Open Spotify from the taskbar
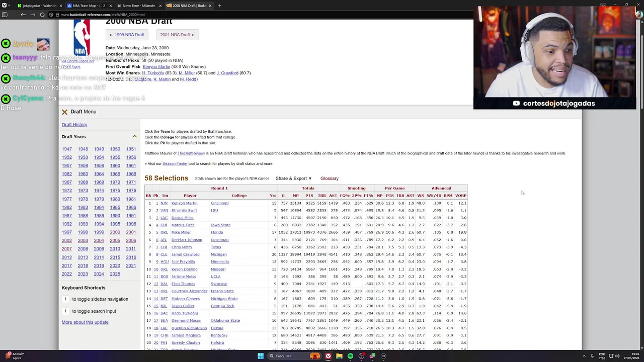Screen dimensions: 644x362 pyautogui.click(x=350, y=356)
